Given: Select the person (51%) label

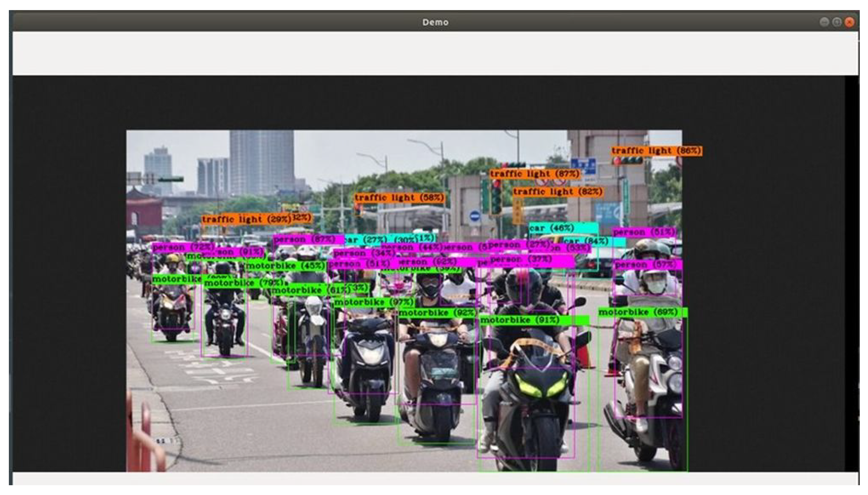Looking at the screenshot, I should [x=644, y=233].
